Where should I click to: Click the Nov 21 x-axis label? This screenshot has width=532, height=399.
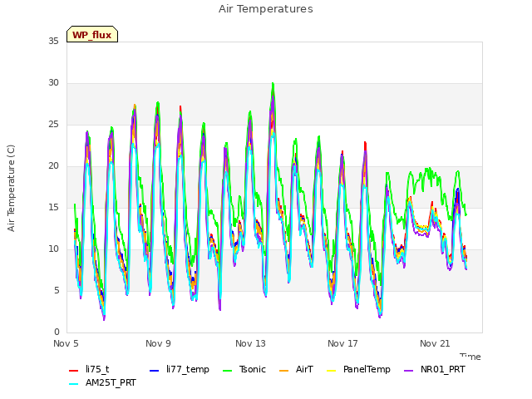pos(435,343)
